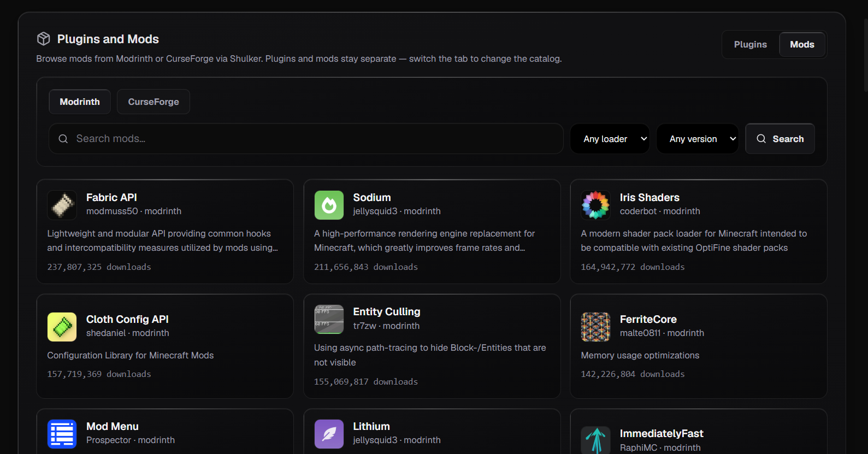868x454 pixels.
Task: Click the FerriteCore patterned icon
Action: tap(595, 327)
